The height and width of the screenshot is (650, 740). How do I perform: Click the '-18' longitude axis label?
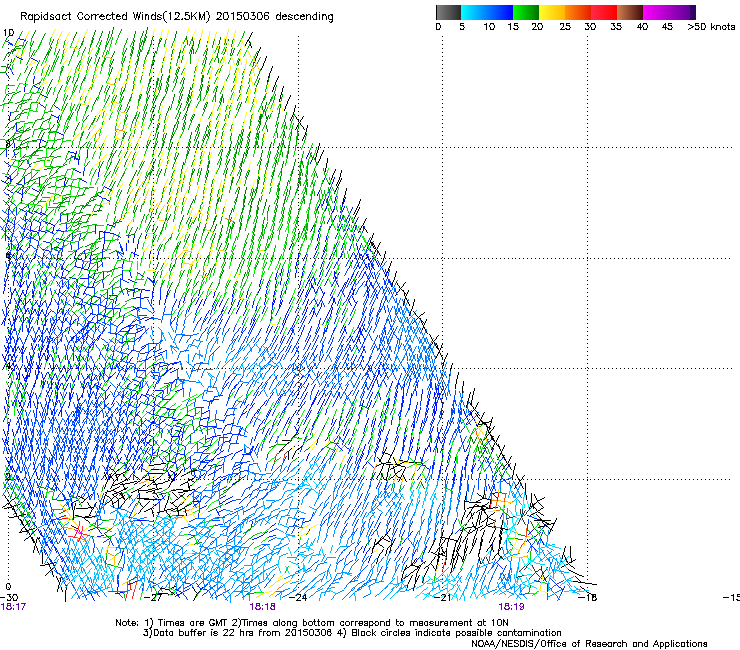[588, 598]
